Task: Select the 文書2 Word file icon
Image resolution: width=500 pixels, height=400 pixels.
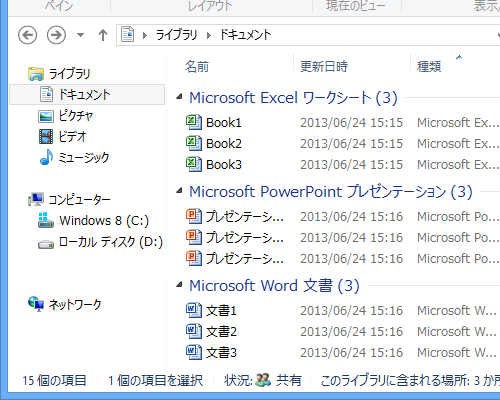Action: (x=194, y=331)
